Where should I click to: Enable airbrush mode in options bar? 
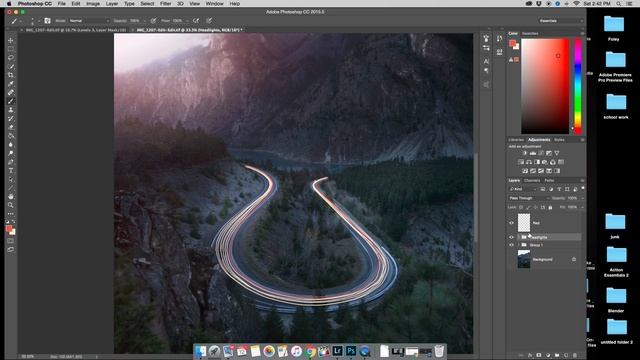pos(196,20)
